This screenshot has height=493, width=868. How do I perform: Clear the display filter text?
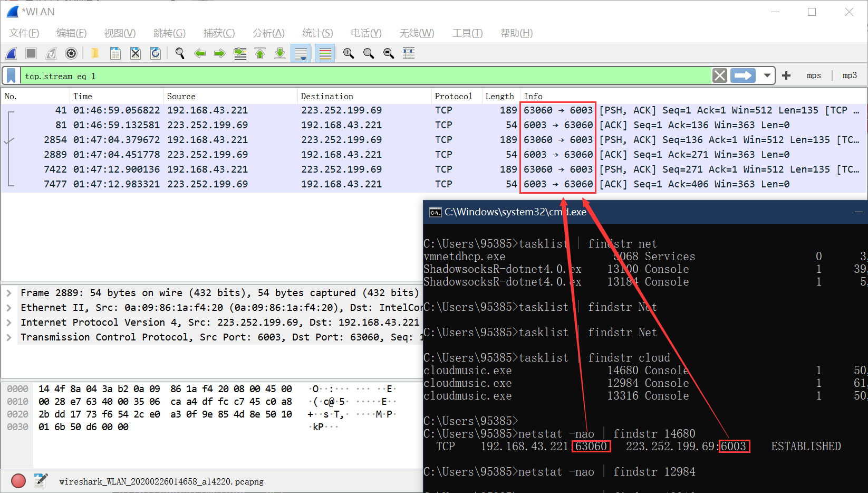point(720,76)
